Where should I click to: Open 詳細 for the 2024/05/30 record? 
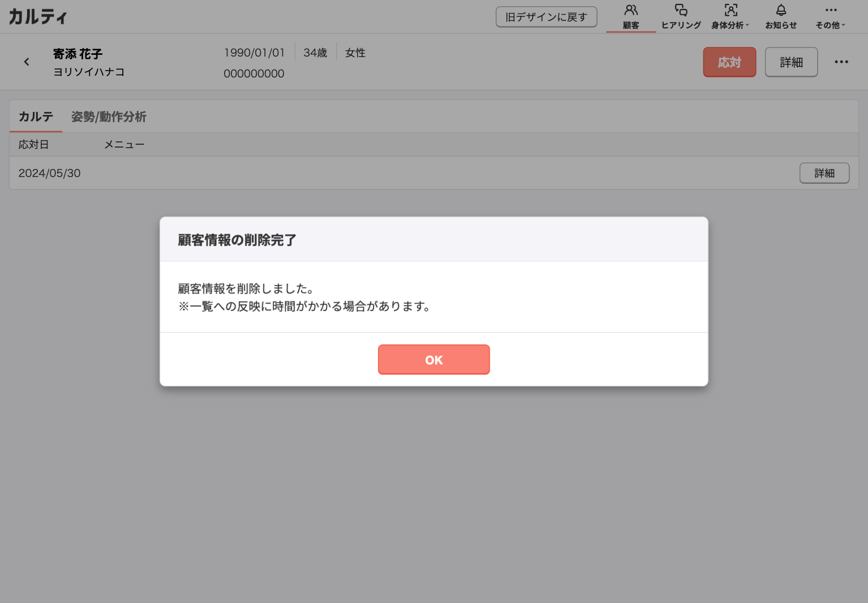(x=824, y=173)
